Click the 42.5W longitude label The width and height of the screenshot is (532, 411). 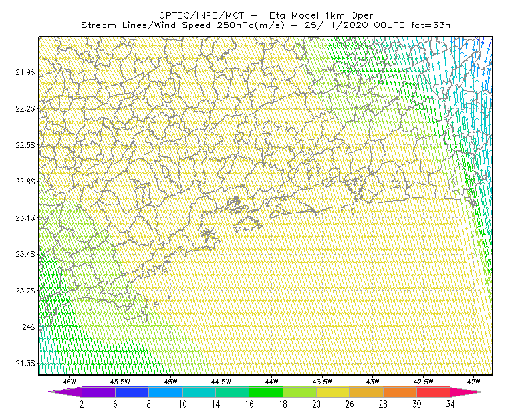point(423,382)
